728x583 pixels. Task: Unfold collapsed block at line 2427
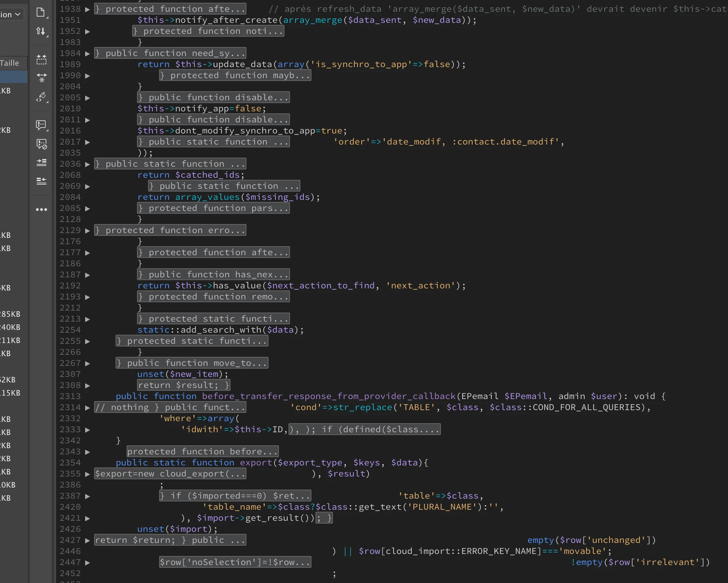[x=88, y=540]
